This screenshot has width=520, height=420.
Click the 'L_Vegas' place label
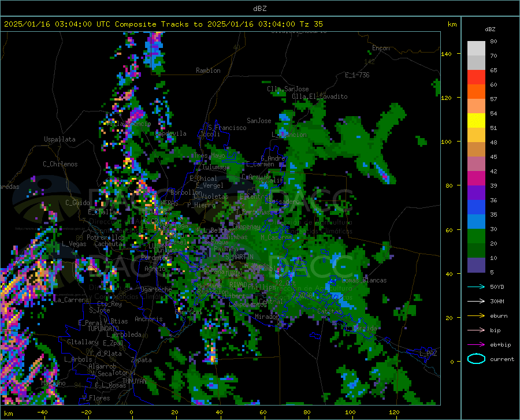coord(74,244)
